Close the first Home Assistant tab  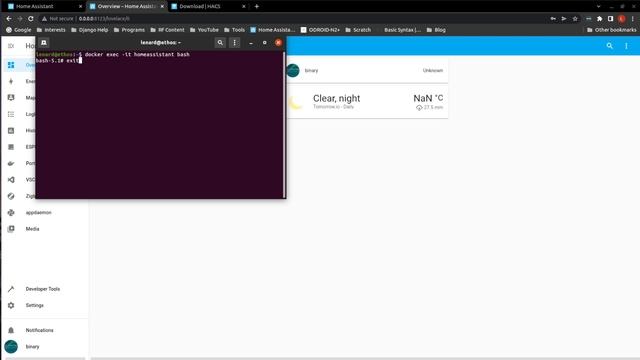[x=80, y=6]
